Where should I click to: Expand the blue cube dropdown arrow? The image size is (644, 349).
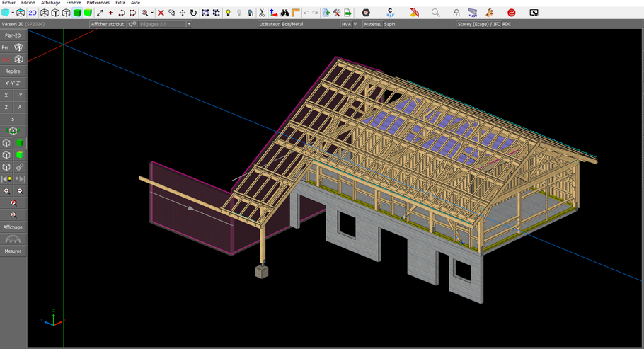click(13, 13)
